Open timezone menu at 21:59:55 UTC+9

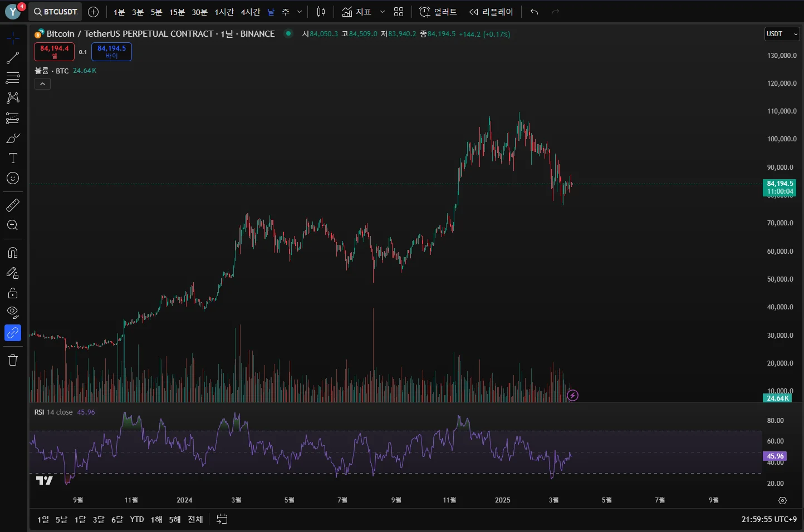click(769, 519)
